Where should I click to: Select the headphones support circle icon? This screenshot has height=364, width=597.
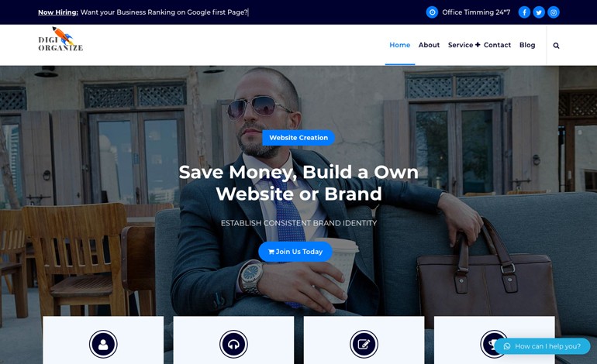tap(234, 344)
